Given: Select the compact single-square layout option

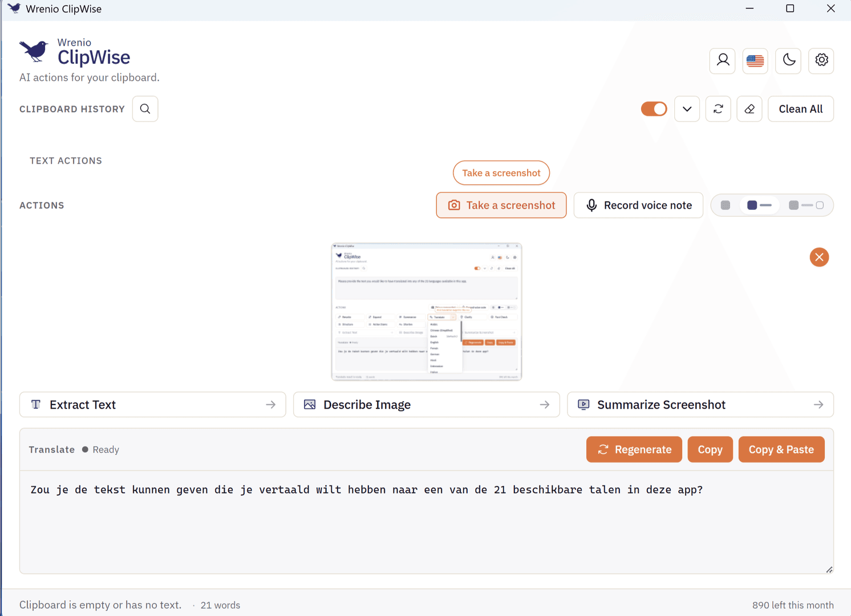Looking at the screenshot, I should (726, 205).
